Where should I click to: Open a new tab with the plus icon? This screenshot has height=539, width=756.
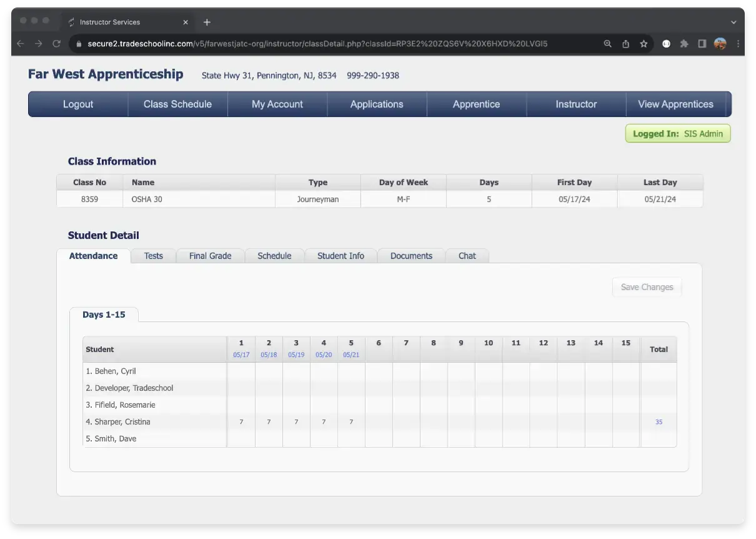(207, 22)
